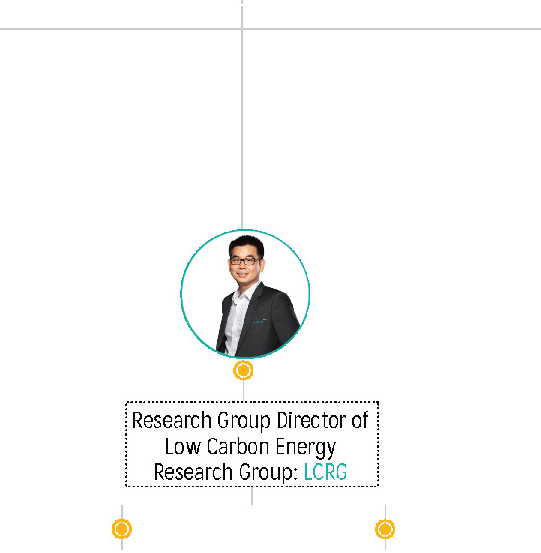Select the orange node marker at lower right
Screen dimensions: 541x553
(385, 529)
